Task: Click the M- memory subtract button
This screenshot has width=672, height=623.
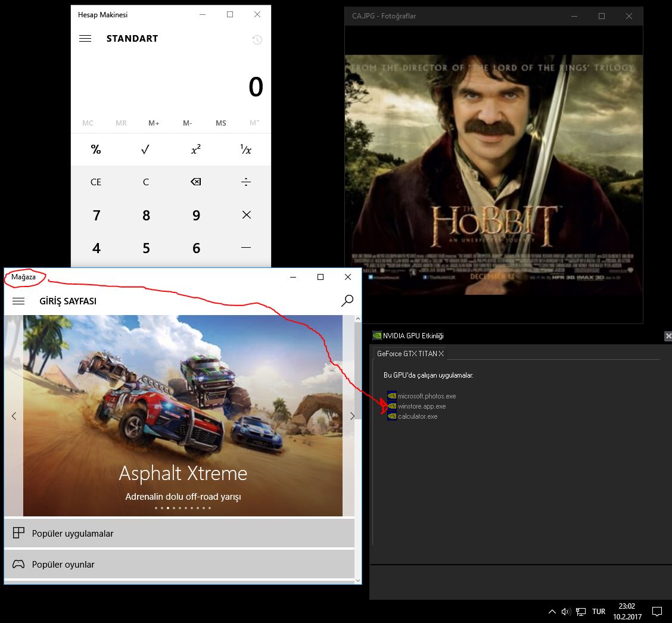Action: pos(187,123)
